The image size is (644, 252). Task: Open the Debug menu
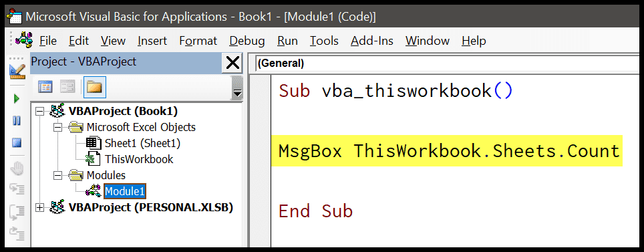pos(247,41)
